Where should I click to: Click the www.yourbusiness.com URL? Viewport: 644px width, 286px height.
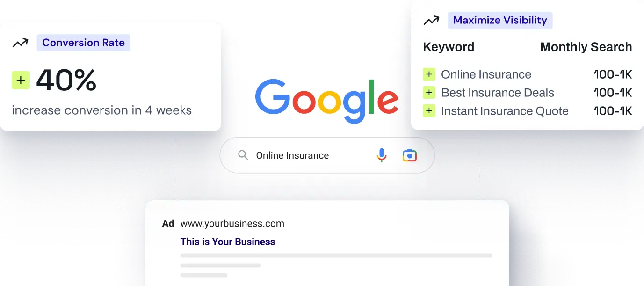[x=232, y=223]
